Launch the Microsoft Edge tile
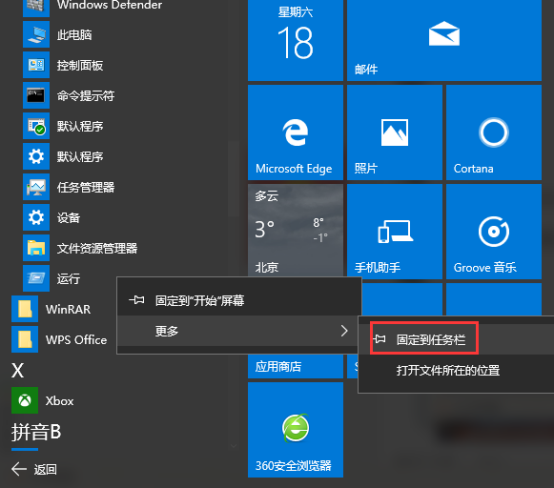The height and width of the screenshot is (488, 554). pos(295,132)
